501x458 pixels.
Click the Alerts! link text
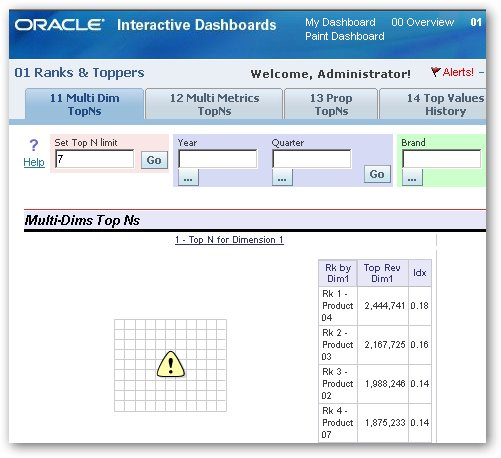coord(458,72)
